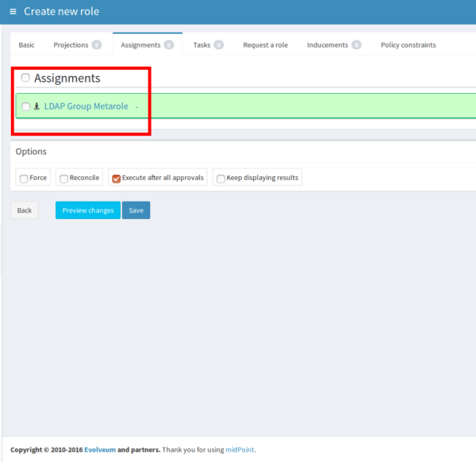
Task: Click the Projections count badge
Action: [97, 45]
